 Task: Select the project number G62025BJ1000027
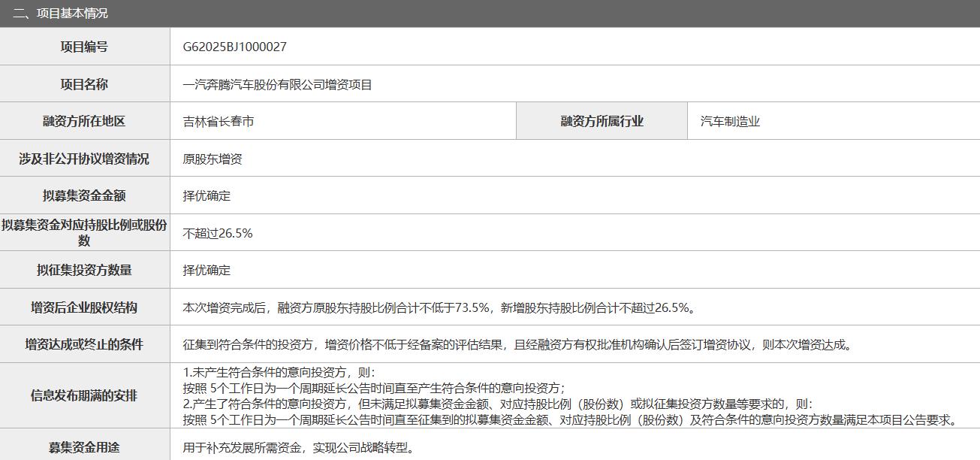[234, 47]
